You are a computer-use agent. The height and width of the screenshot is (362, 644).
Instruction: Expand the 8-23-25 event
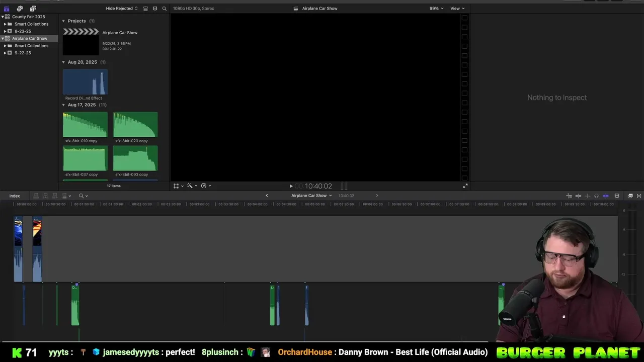coord(5,31)
